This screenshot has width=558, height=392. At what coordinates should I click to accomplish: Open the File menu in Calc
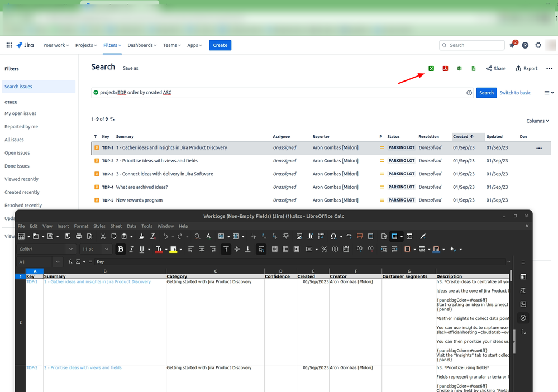point(21,226)
